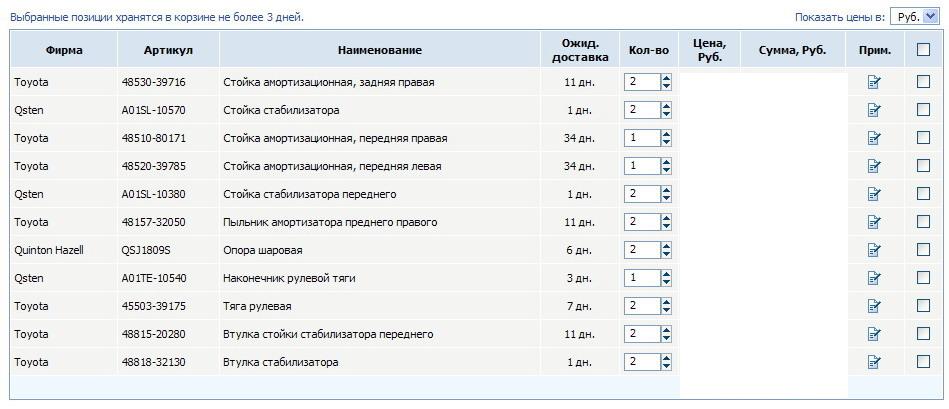949x409 pixels.
Task: Edit note for part 48510-80171
Action: [x=874, y=138]
